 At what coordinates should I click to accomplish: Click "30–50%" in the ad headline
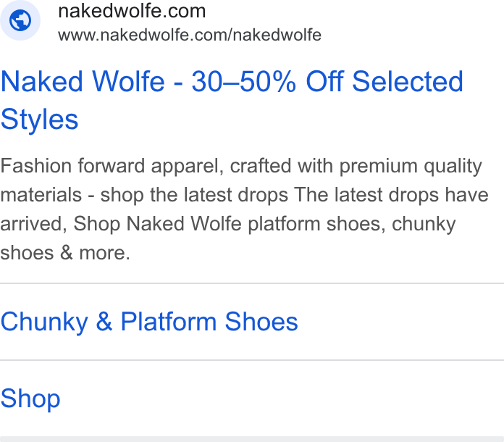[x=243, y=81]
